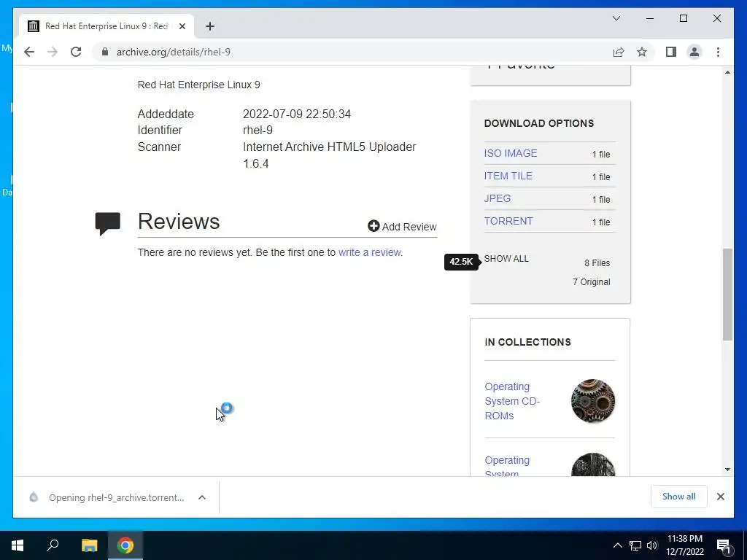The width and height of the screenshot is (747, 560).
Task: Click the scrollbar up arrow
Action: click(x=727, y=72)
